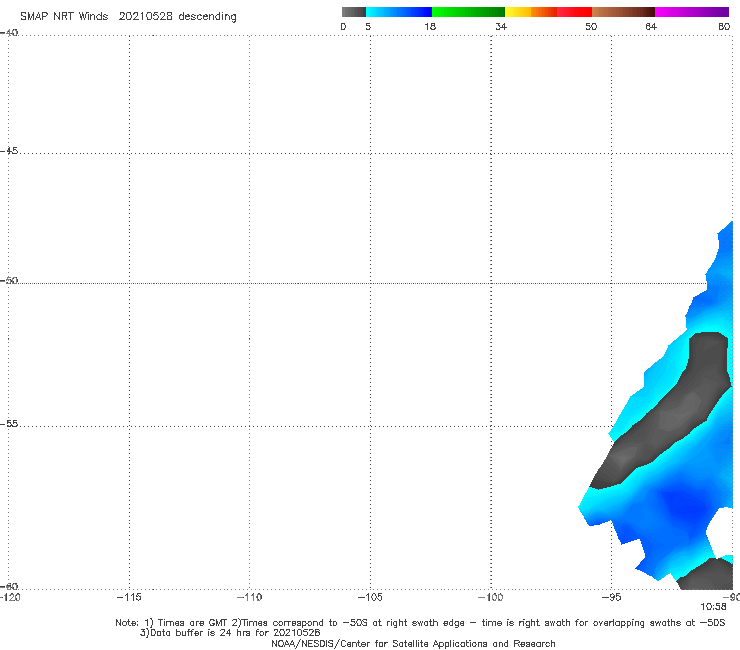Viewport: 740px width, 650px height.
Task: Click the blue 5-18 segment of color bar
Action: pos(399,12)
